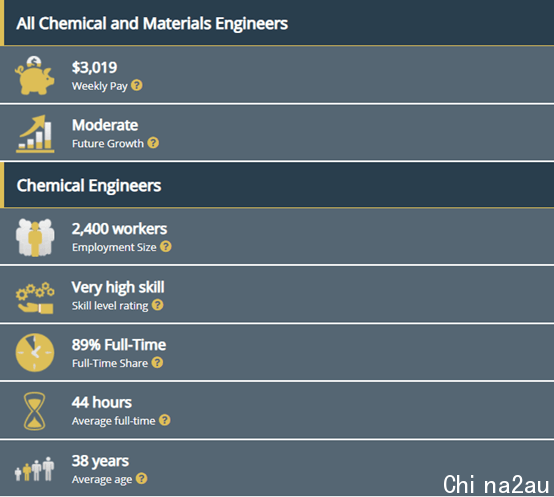This screenshot has width=554, height=497.
Task: Click the Average age people icon
Action: pos(34,469)
